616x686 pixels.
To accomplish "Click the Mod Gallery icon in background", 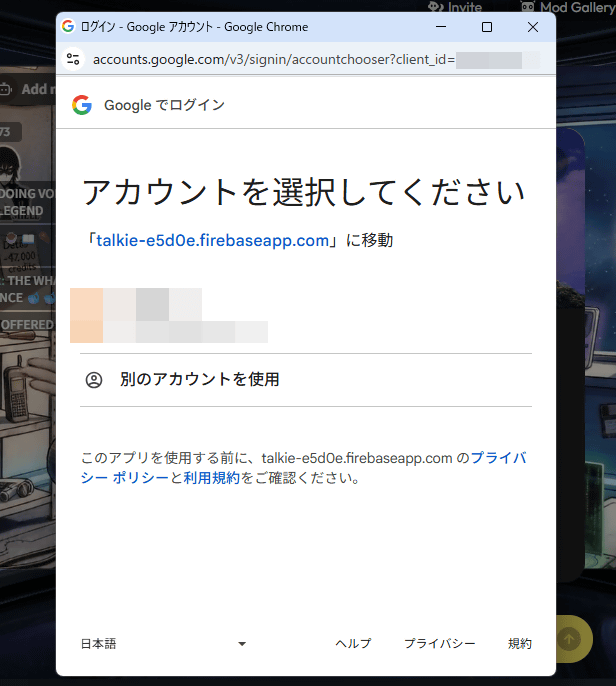I will pyautogui.click(x=528, y=7).
